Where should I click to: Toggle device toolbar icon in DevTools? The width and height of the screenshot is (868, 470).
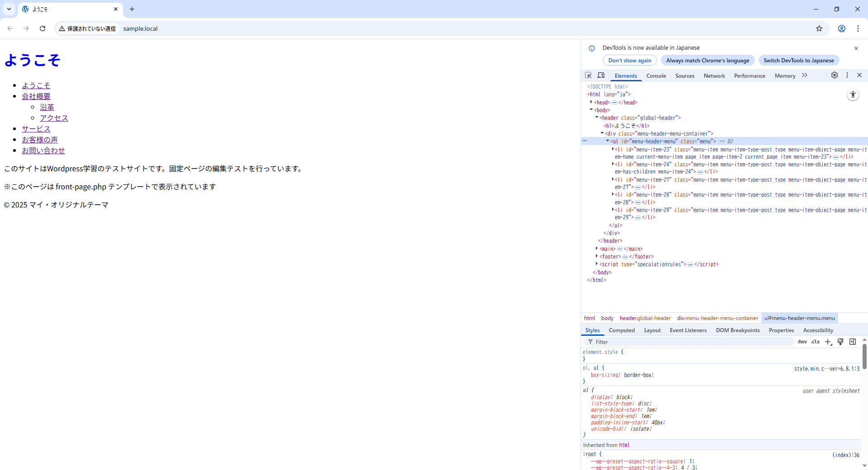click(x=601, y=75)
